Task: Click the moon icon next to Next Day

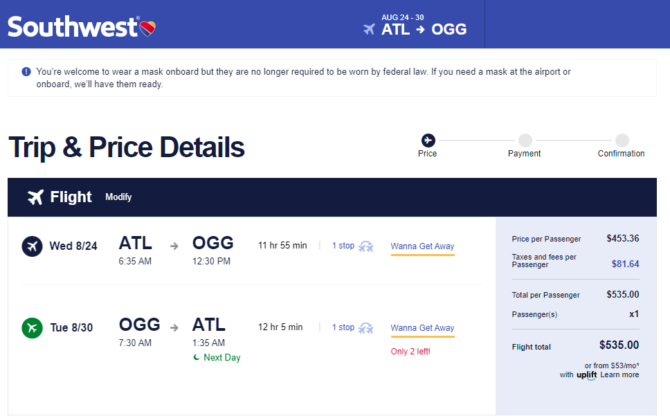Action: (196, 357)
